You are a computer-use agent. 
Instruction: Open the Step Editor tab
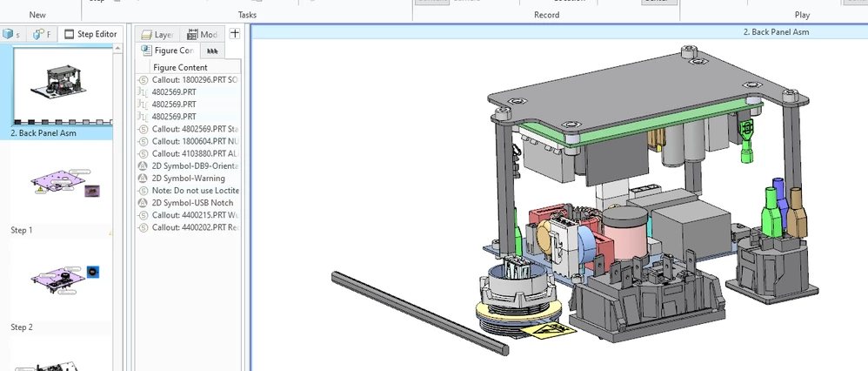(x=90, y=34)
